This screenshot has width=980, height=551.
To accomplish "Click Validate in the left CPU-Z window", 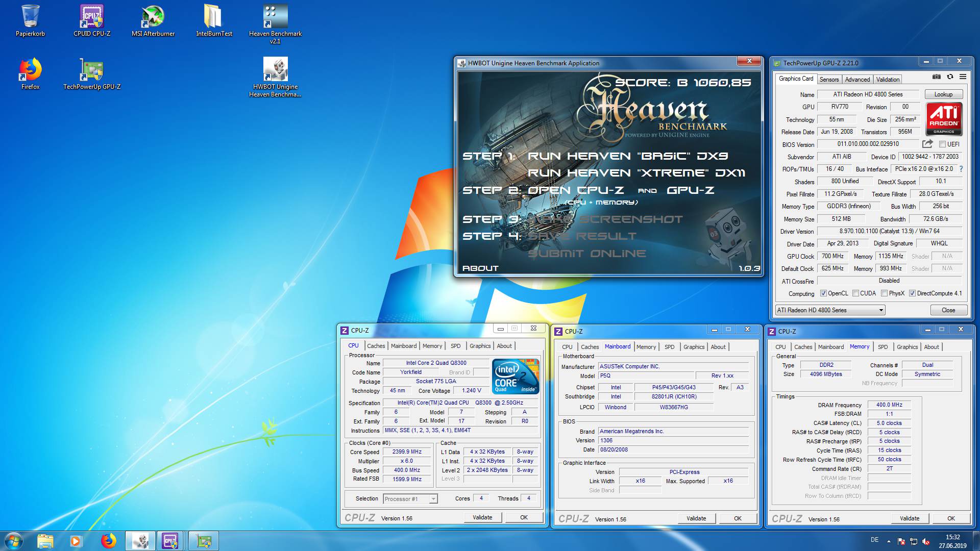I will [x=482, y=517].
